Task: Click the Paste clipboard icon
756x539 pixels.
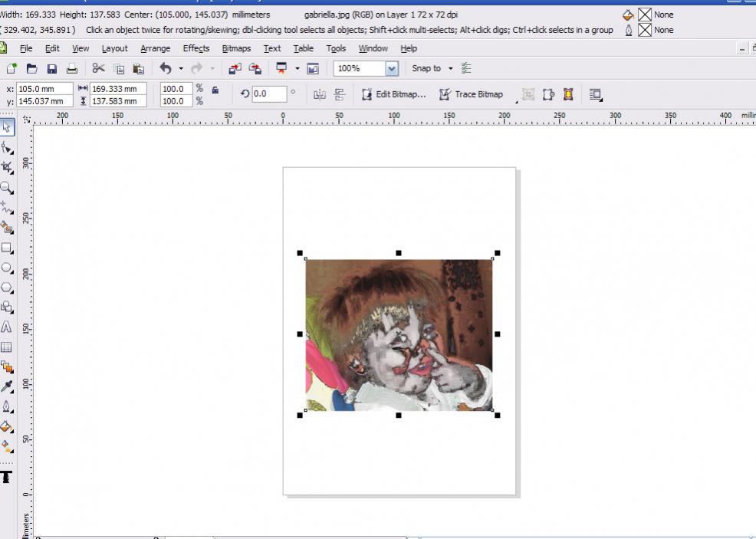Action: [x=138, y=69]
